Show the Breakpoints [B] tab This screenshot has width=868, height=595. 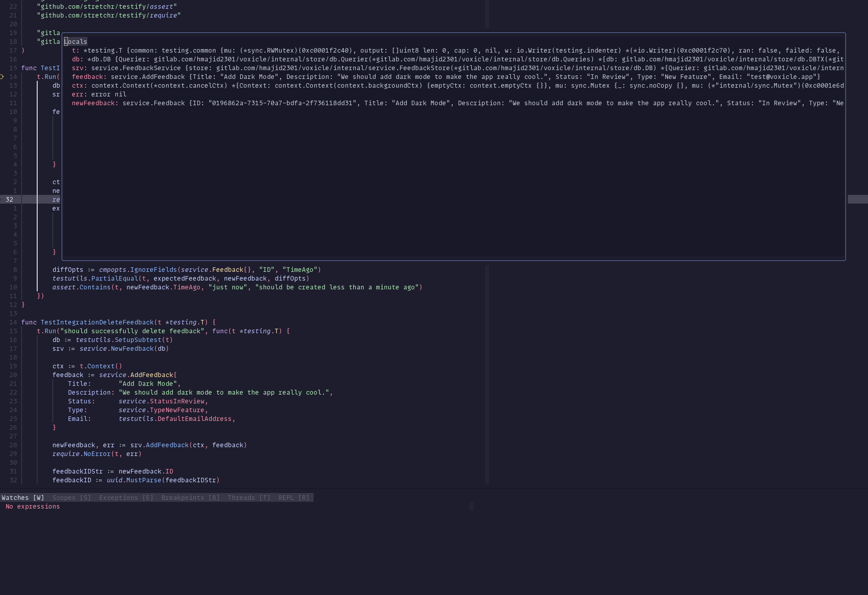190,498
